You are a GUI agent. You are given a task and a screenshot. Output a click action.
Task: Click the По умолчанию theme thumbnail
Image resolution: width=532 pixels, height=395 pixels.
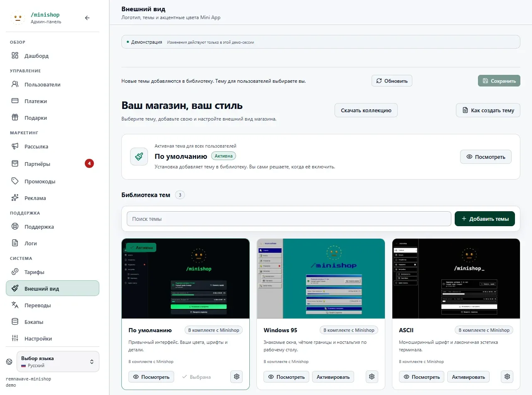[185, 279]
